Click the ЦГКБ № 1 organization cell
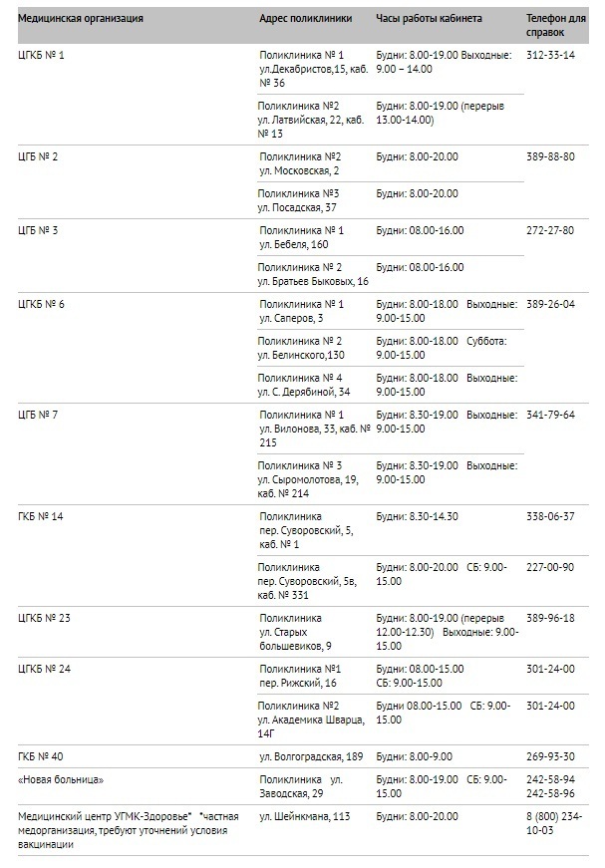 (41, 55)
